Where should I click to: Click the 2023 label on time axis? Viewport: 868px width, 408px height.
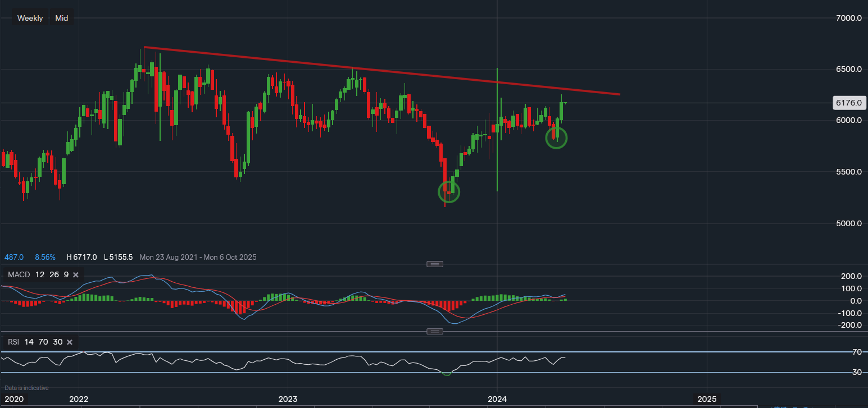point(288,399)
